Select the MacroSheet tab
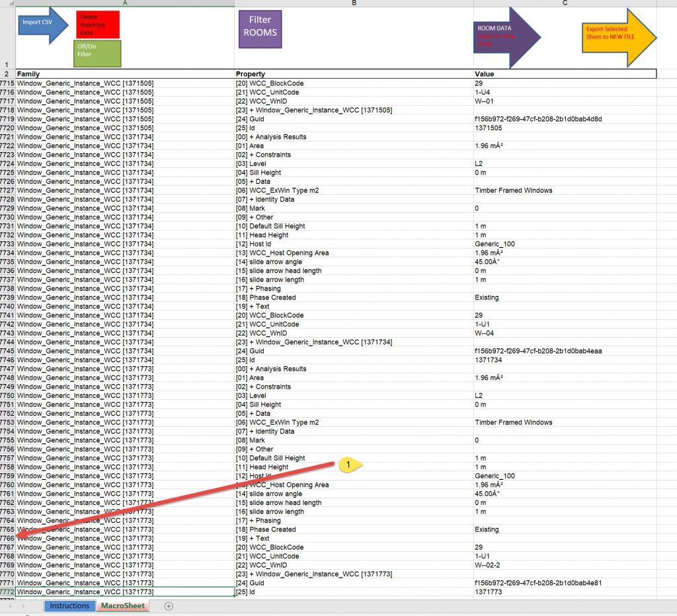 point(123,605)
